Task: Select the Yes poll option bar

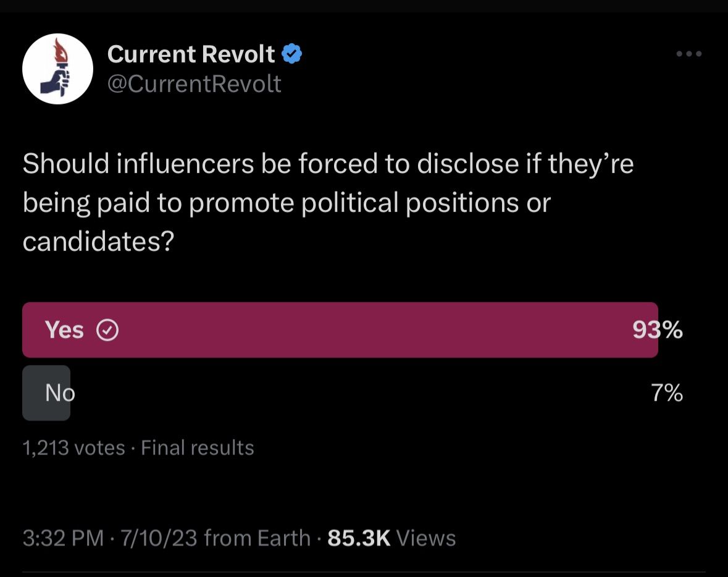Action: click(x=340, y=330)
